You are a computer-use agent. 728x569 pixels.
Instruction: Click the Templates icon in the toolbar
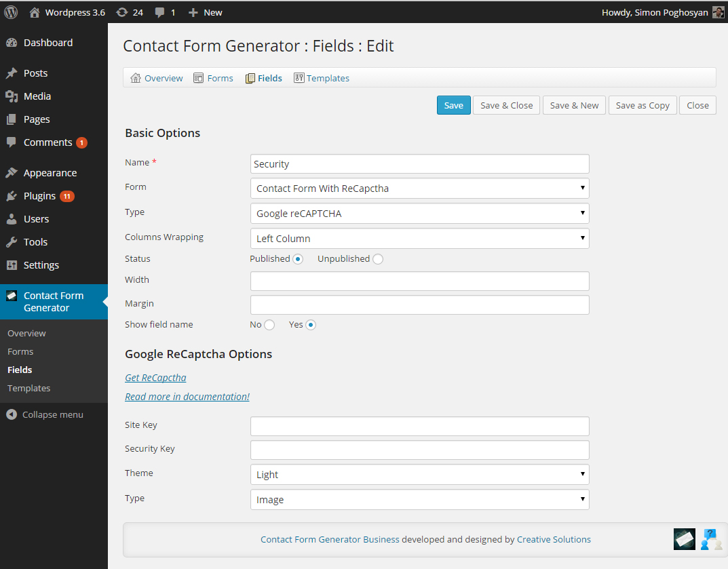(299, 78)
